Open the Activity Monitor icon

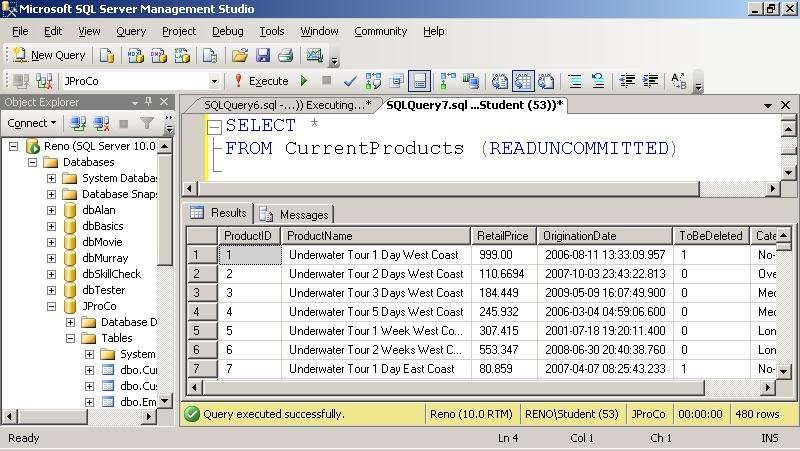pos(315,55)
